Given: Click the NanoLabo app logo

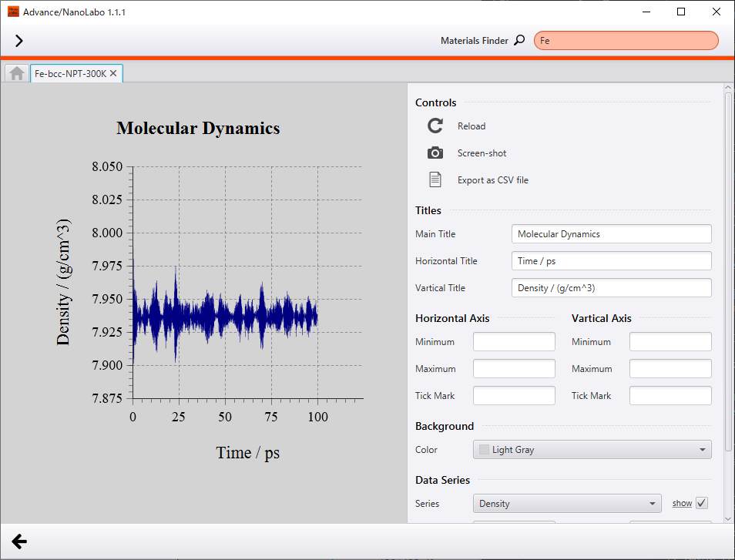Looking at the screenshot, I should (13, 12).
